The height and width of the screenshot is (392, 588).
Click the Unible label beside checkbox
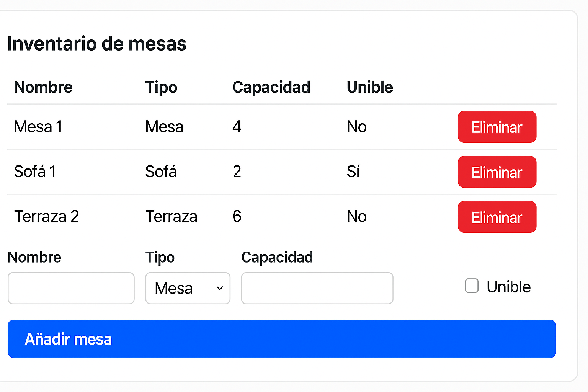point(508,287)
